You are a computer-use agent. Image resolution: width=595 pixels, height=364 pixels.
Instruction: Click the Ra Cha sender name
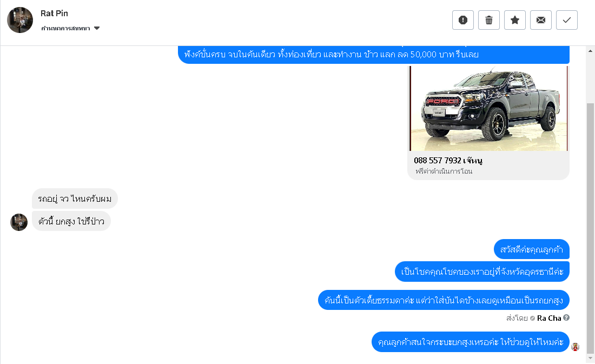click(548, 318)
